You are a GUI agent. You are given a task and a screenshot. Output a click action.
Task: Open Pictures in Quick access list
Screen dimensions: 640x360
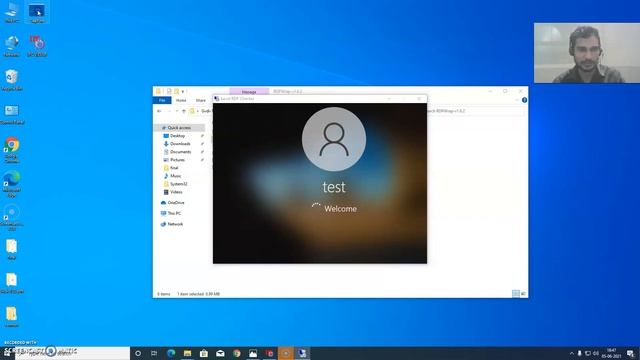(178, 160)
